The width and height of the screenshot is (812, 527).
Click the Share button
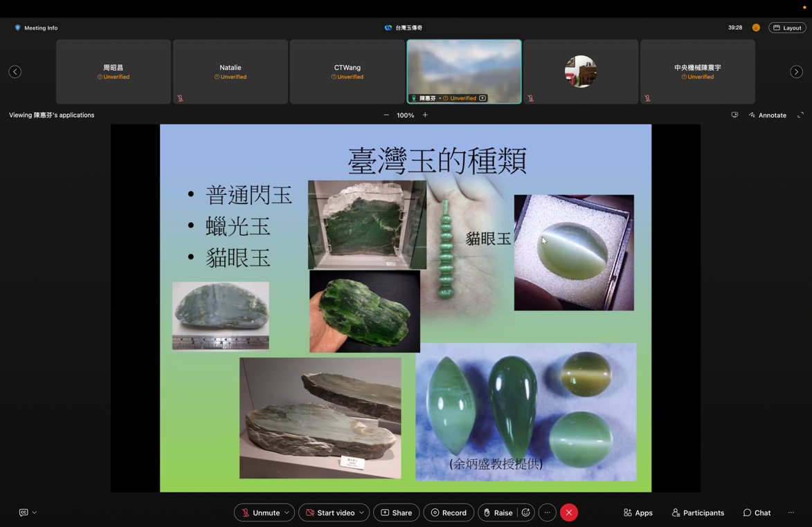396,512
